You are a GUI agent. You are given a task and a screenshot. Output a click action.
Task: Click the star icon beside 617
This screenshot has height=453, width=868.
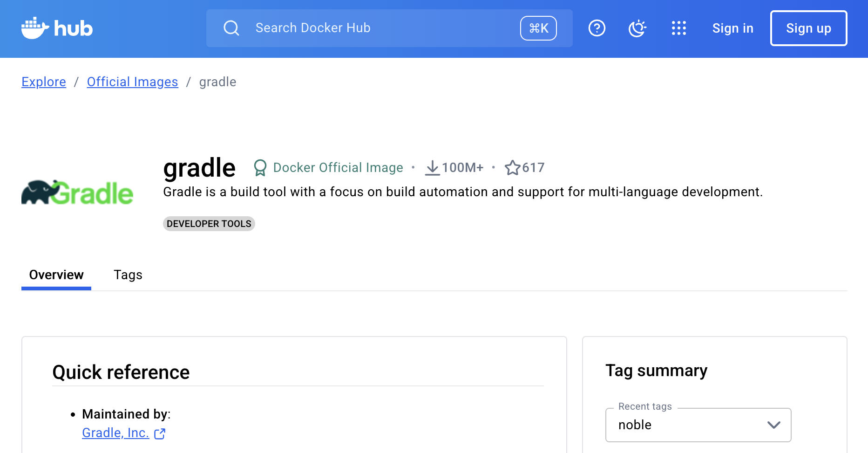(513, 168)
